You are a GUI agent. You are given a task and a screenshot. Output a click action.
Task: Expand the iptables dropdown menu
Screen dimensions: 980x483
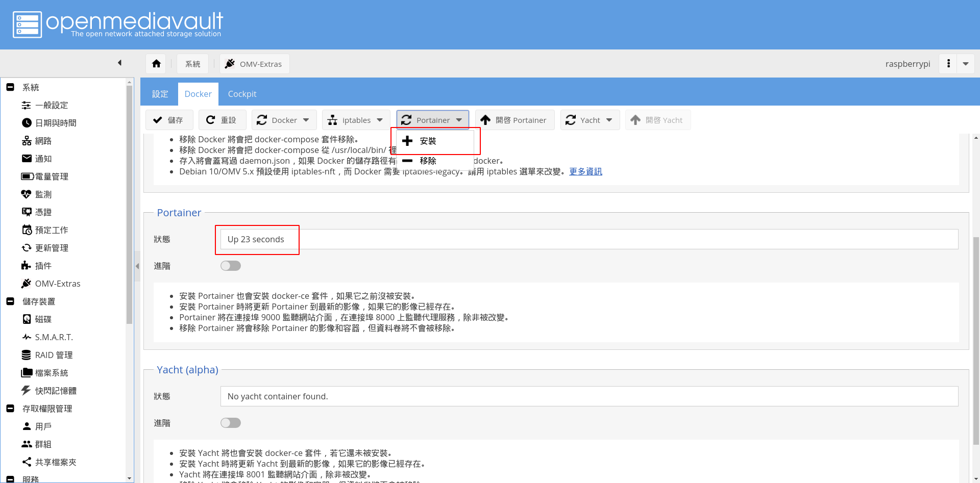click(x=356, y=120)
